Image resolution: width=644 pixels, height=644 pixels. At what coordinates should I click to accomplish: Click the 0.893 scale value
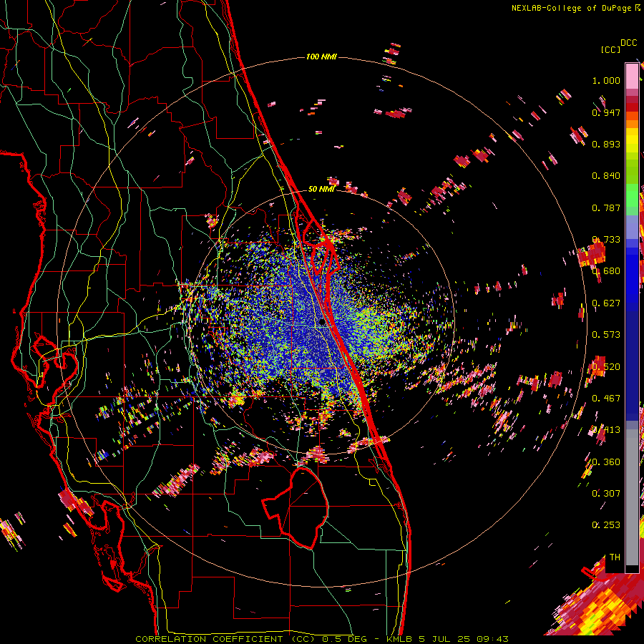606,144
